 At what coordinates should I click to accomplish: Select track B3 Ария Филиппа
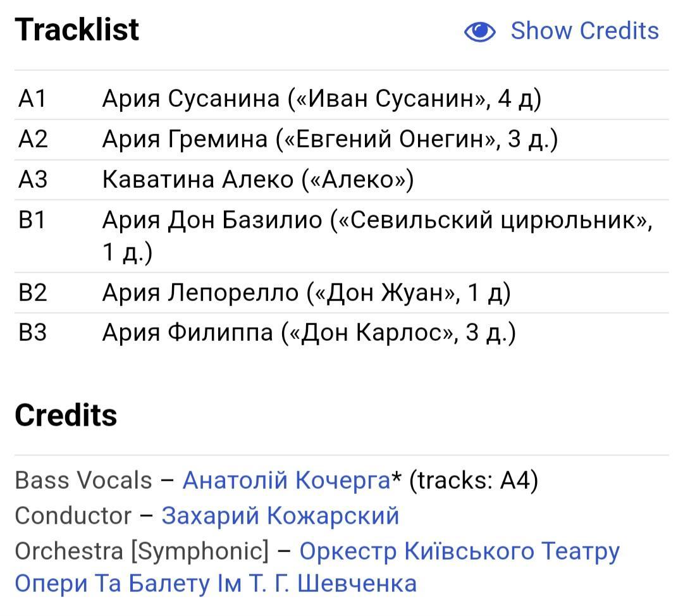pyautogui.click(x=341, y=333)
